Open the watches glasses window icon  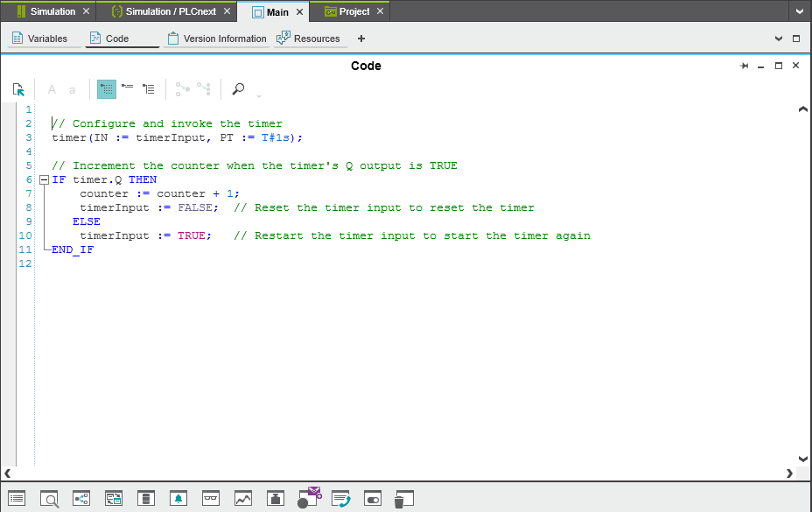pyautogui.click(x=211, y=499)
